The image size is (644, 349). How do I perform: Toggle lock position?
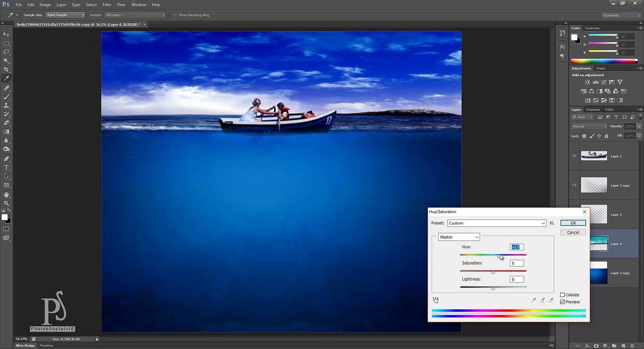click(599, 136)
